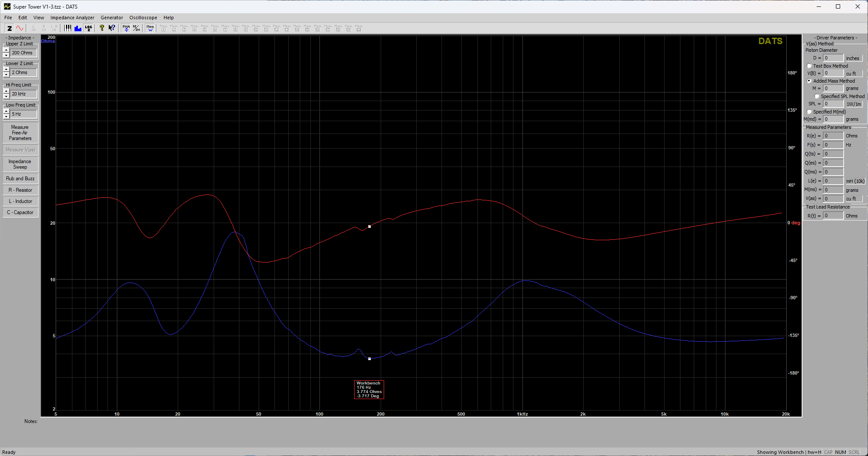Screen dimensions: 868x456
Task: Choose the Specified M(md) radio option
Action: 809,112
